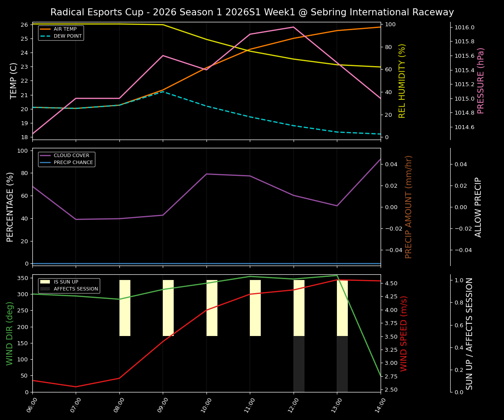The width and height of the screenshot is (504, 420).
Task: Select the chart title text
Action: coord(252,12)
